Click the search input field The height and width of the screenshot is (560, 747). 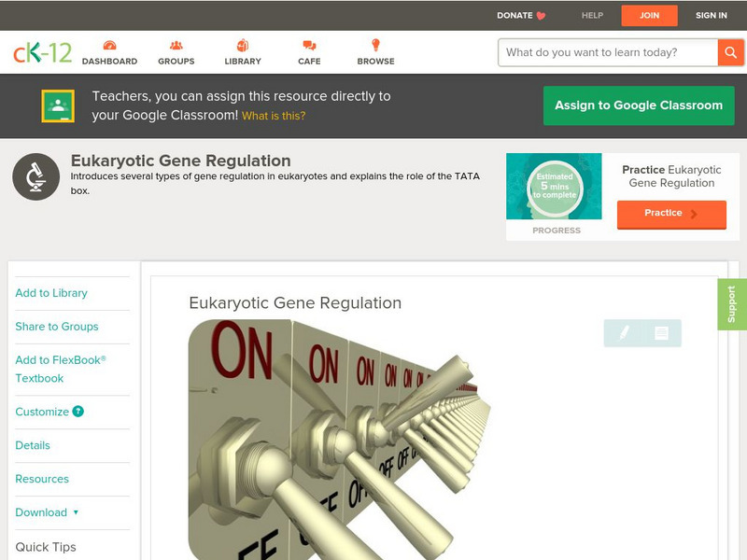[x=608, y=52]
